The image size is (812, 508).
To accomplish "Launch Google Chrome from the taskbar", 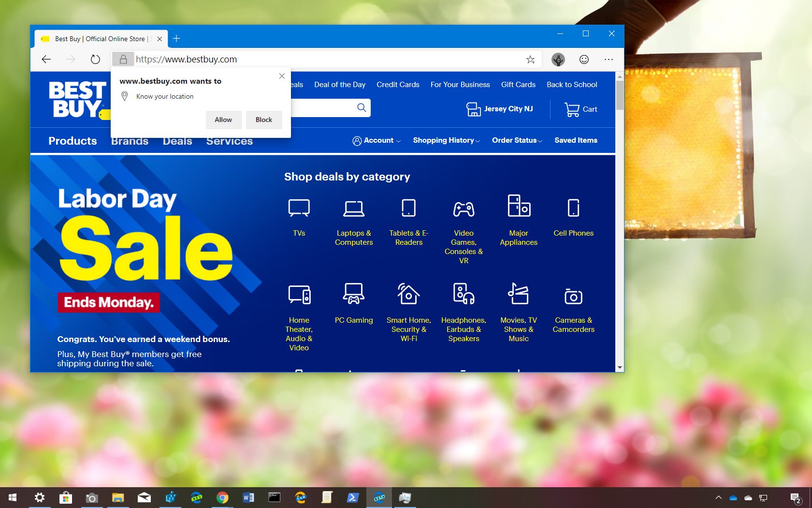I will (x=222, y=497).
